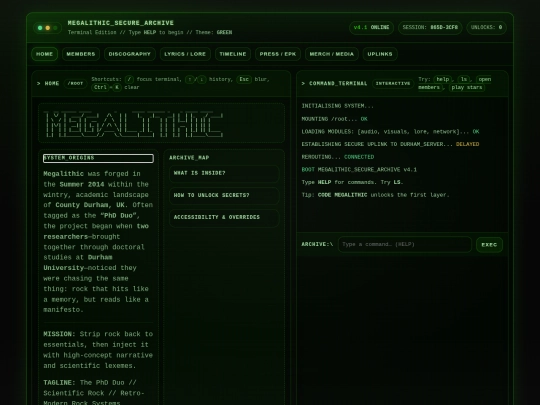540x405 pixels.
Task: Click 'REROUTING... CONNECTED' line
Action: pos(338,157)
